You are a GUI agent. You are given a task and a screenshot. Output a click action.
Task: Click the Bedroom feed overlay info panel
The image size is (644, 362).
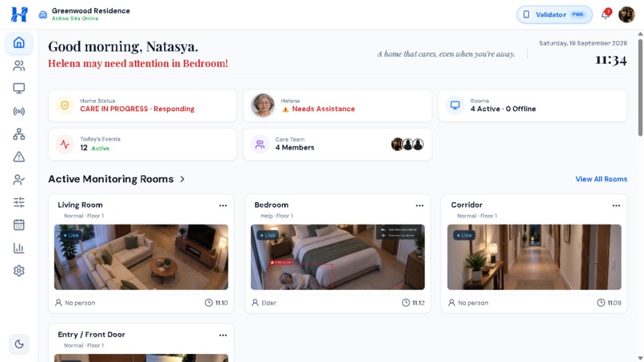399,233
